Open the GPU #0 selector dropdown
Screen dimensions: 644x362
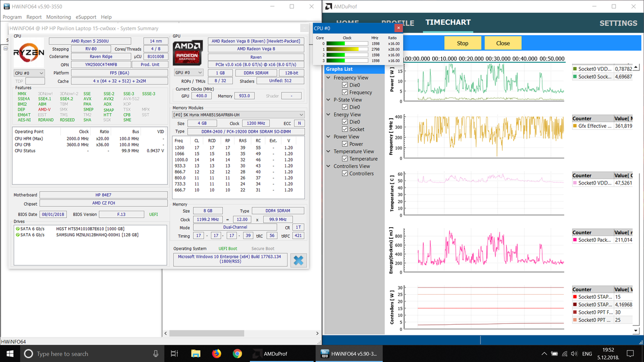[188, 72]
